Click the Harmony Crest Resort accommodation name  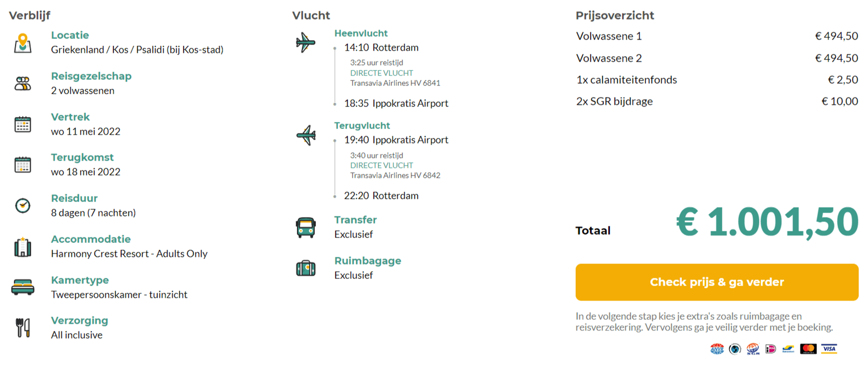[129, 254]
